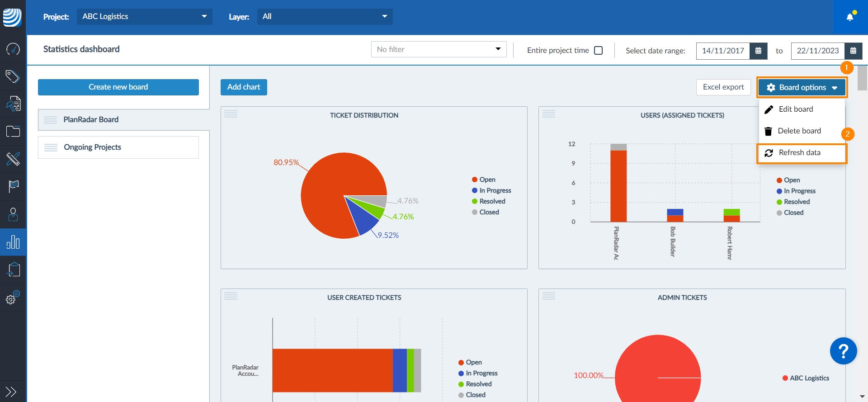Open the folder documents icon in sidebar

click(x=13, y=132)
